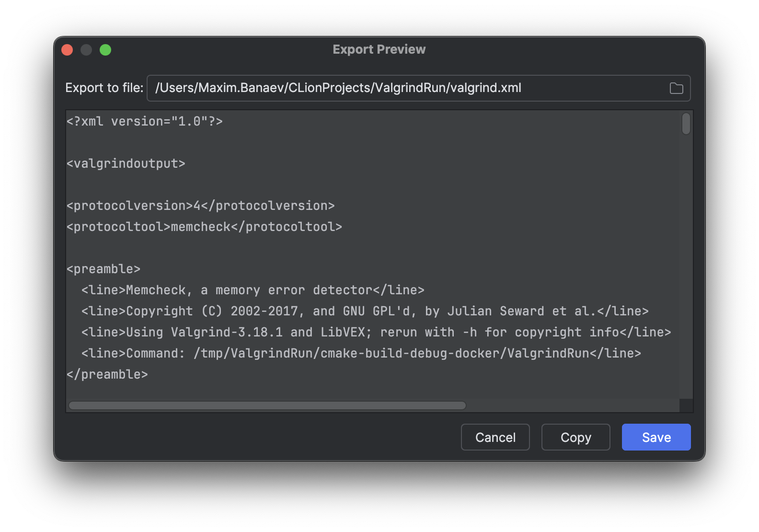Click the yellow minimize traffic light
Viewport: 759px width, 532px height.
coord(86,49)
